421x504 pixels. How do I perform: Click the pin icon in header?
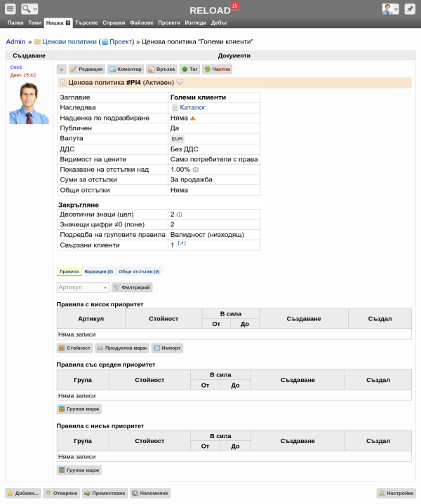tap(410, 9)
